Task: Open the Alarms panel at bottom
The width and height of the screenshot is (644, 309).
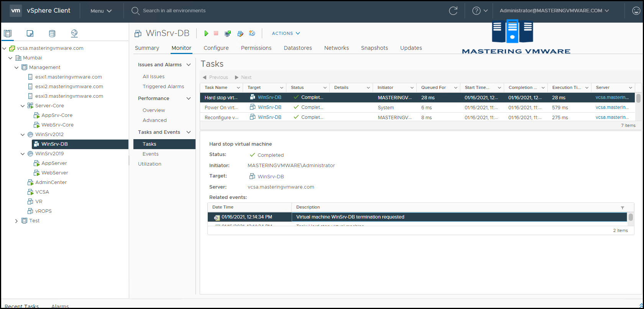Action: tap(60, 306)
